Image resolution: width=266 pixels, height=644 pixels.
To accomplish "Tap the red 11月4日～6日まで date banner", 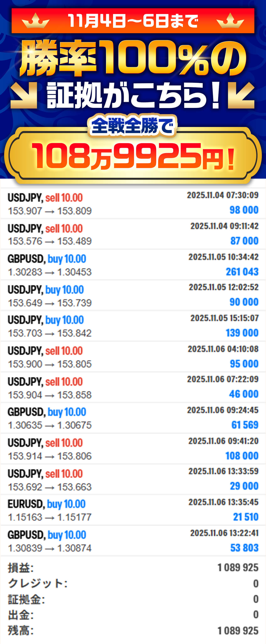I will click(x=133, y=21).
